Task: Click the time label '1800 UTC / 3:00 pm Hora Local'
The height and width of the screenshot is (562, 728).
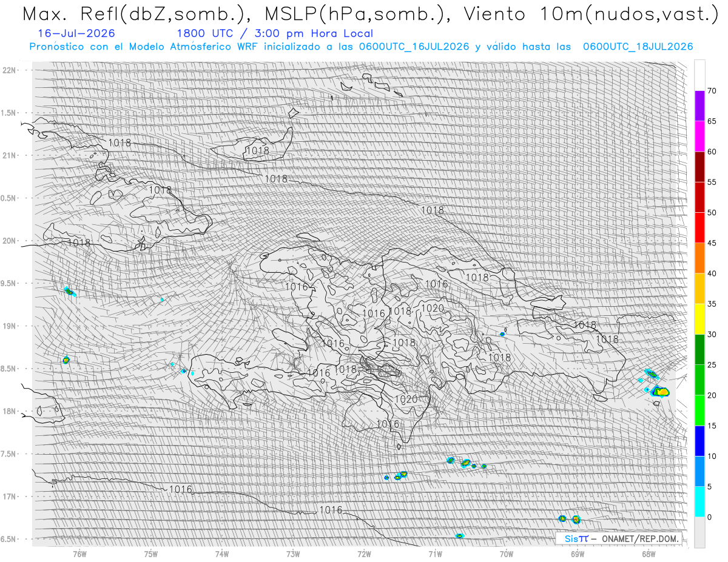Action: pos(275,34)
